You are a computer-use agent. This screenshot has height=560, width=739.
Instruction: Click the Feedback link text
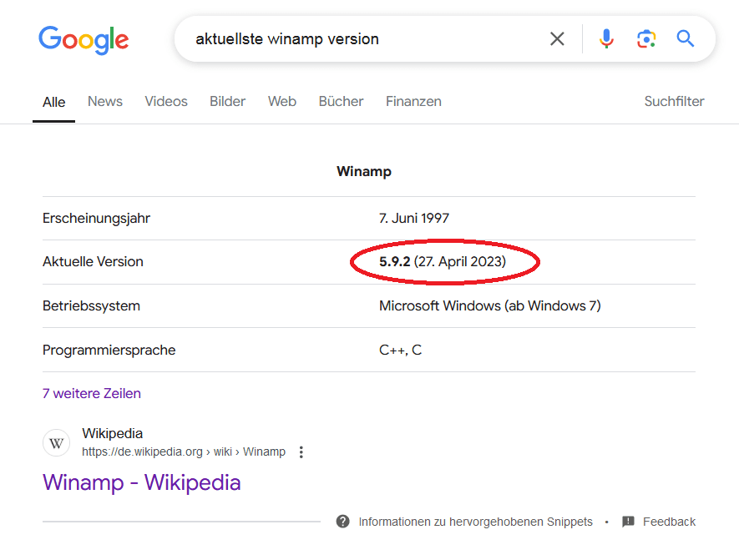pyautogui.click(x=669, y=522)
